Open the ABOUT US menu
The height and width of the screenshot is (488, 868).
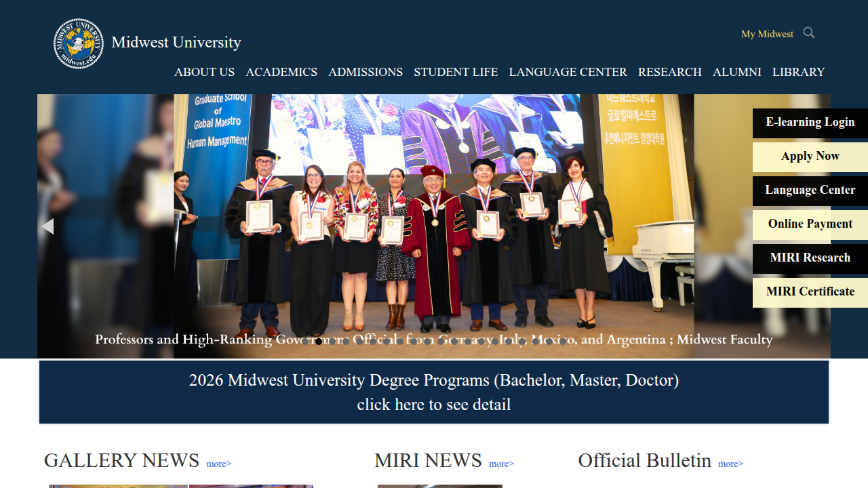[x=205, y=72]
